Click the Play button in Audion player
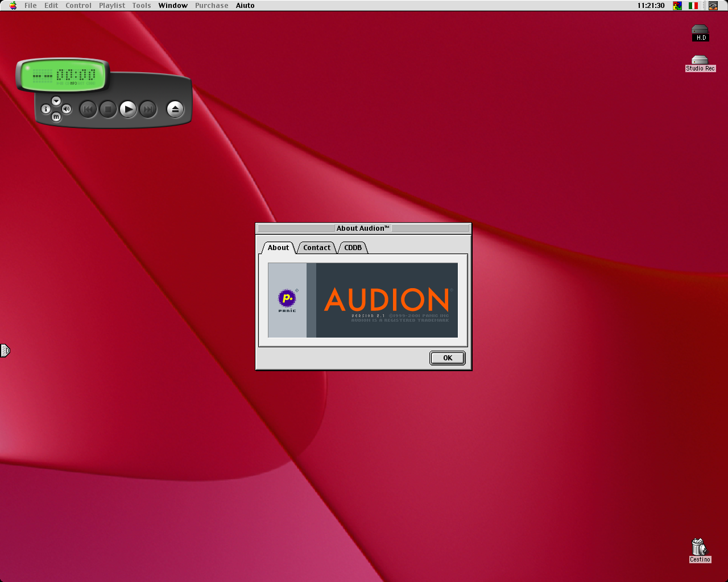The image size is (728, 582). click(x=128, y=109)
